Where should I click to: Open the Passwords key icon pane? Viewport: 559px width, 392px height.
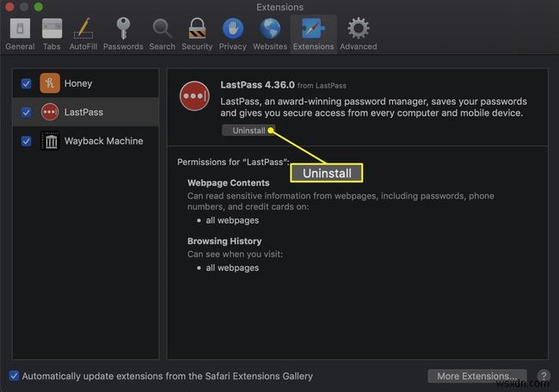pos(123,34)
